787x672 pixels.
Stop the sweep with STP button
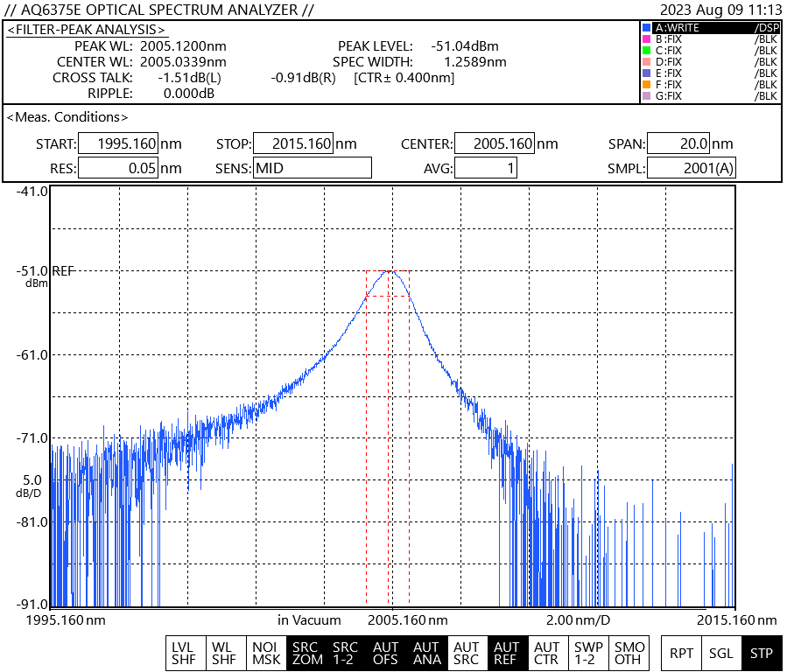point(762,654)
